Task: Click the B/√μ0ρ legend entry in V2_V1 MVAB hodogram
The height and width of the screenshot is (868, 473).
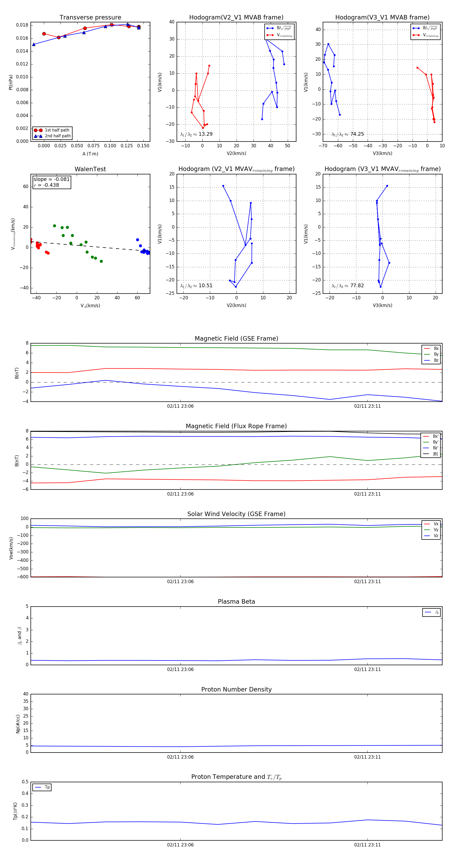Action: click(x=279, y=28)
